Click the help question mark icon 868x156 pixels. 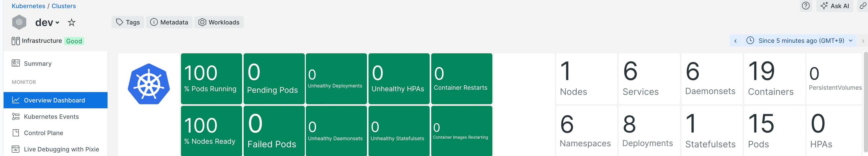point(806,6)
